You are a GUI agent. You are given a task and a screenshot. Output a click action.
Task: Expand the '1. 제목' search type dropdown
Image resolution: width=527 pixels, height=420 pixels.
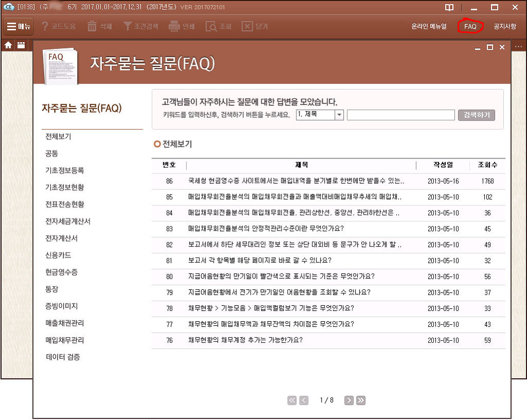(x=339, y=115)
